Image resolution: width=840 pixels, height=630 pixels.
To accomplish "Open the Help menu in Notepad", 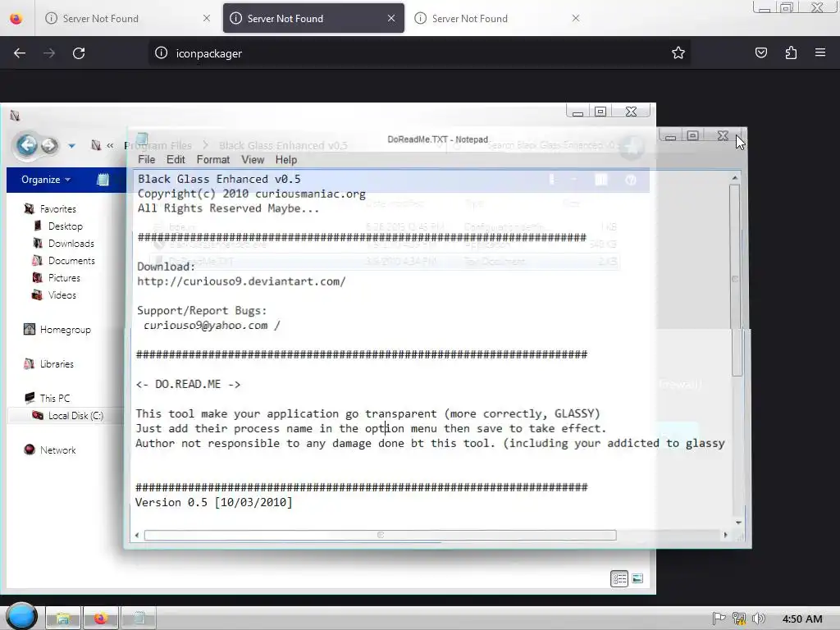I will pyautogui.click(x=286, y=160).
